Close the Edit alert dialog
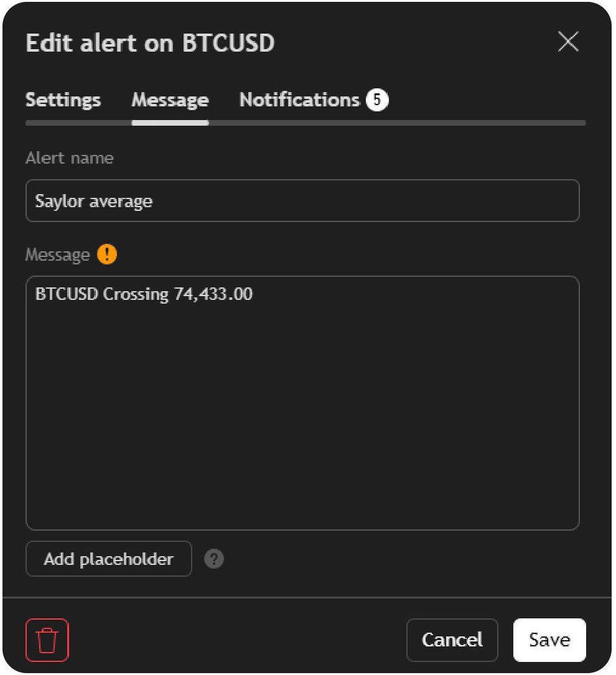Viewport: 616px width, 675px height. coord(568,42)
